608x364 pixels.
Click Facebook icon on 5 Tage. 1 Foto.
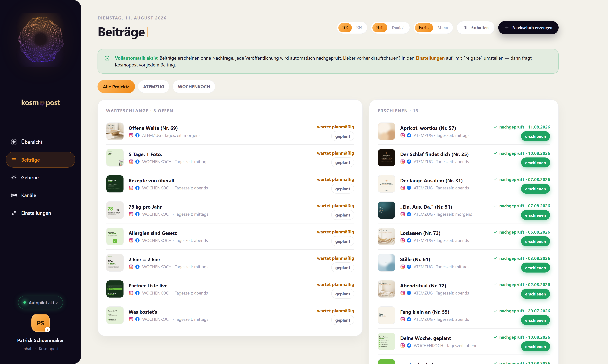point(137,162)
